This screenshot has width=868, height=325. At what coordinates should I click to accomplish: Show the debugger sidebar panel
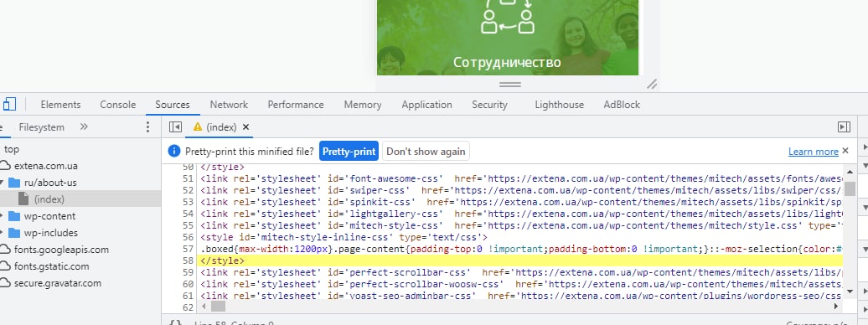[x=844, y=127]
